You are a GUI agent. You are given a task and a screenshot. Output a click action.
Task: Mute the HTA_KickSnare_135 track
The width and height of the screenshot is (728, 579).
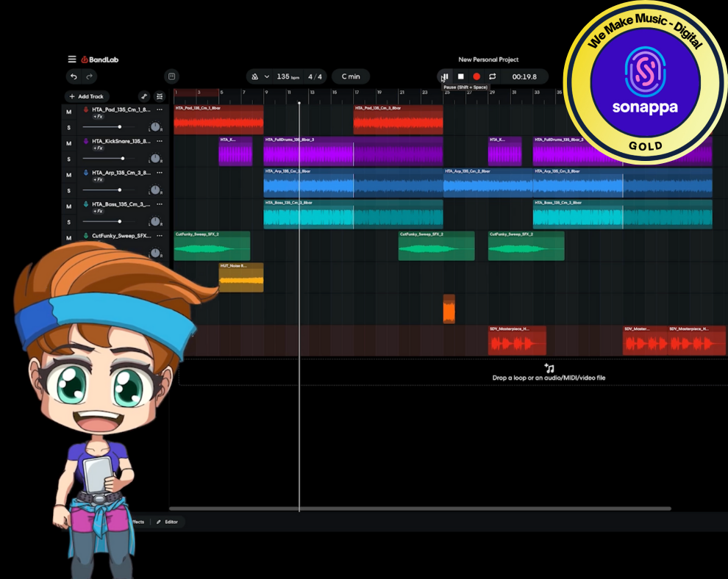coord(68,143)
